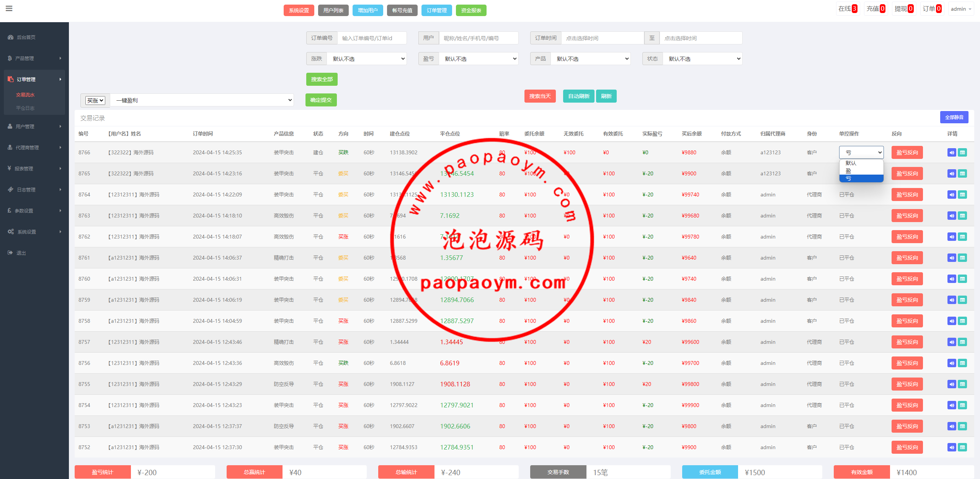This screenshot has width=980, height=479.
Task: Choose 盈 in the open dropdown list
Action: 861,171
